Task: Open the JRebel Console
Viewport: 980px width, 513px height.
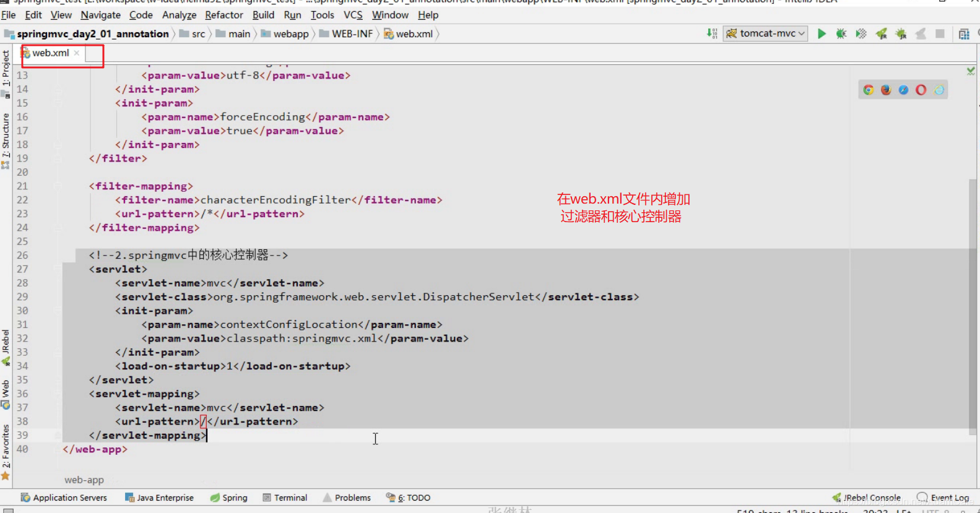Action: (x=866, y=498)
